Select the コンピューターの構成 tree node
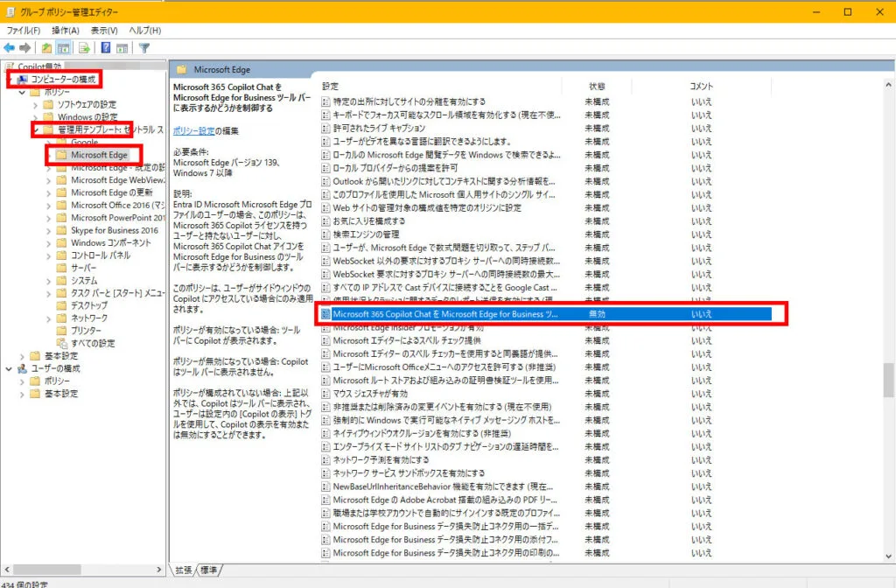Viewport: 896px width, 588px height. (x=63, y=80)
